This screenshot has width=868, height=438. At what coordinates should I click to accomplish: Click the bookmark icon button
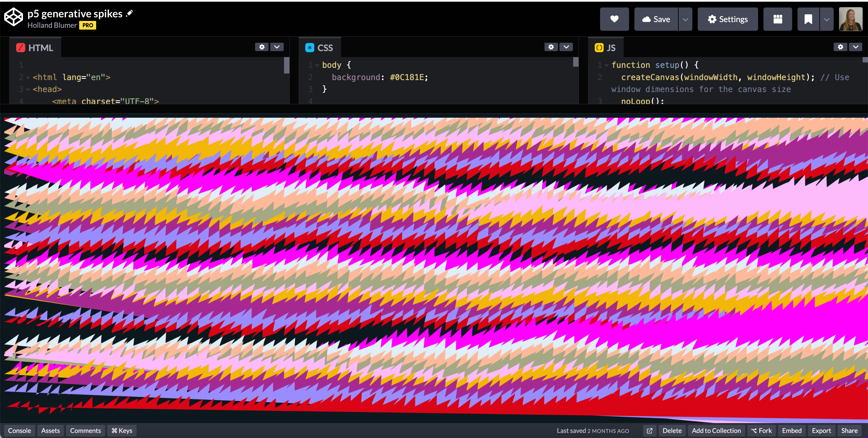pyautogui.click(x=808, y=19)
